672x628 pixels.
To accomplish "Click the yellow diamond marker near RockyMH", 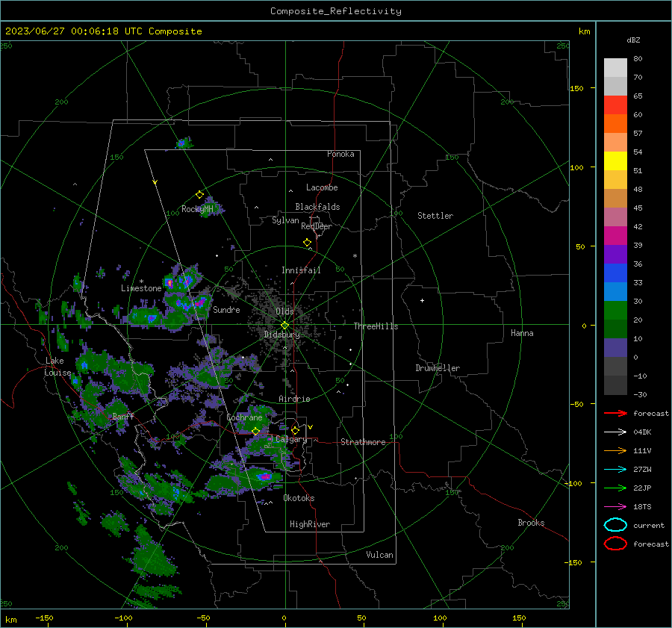I will point(199,195).
